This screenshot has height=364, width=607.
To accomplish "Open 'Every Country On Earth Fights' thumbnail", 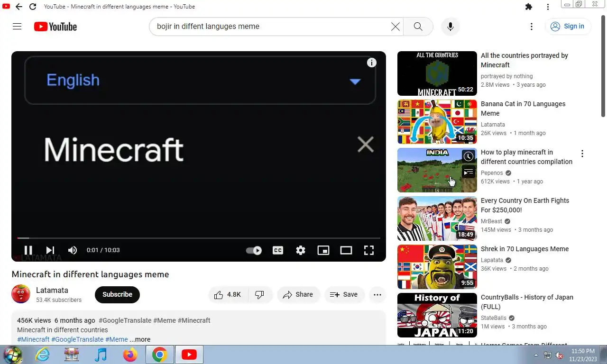I will point(437,218).
